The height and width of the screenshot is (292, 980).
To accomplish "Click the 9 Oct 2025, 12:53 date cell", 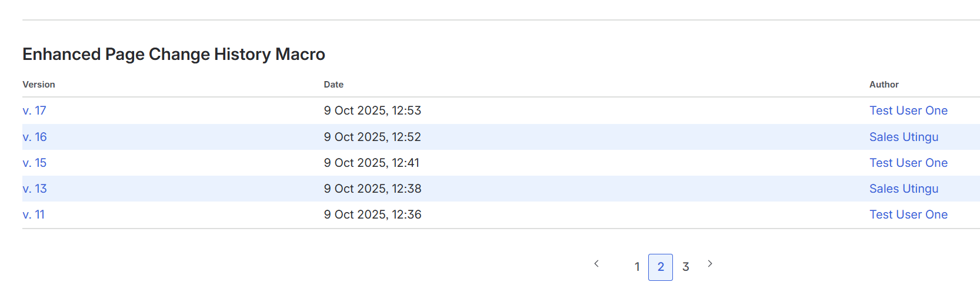I will [372, 110].
